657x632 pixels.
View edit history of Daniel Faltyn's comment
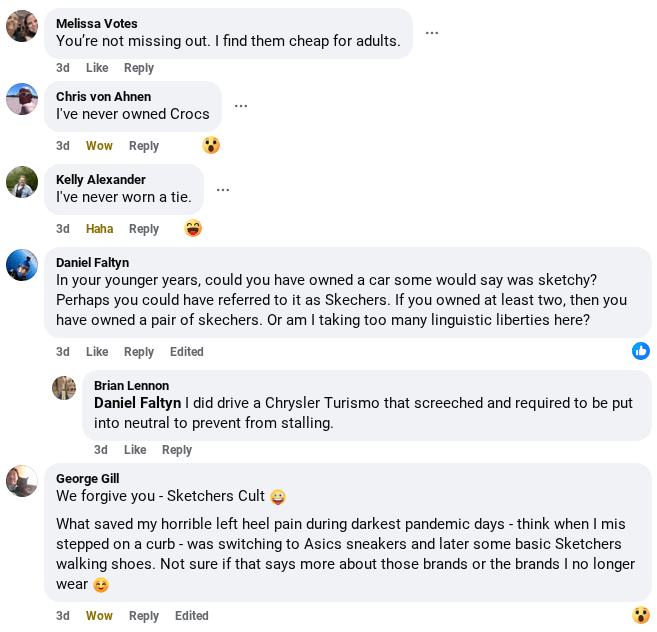click(187, 352)
